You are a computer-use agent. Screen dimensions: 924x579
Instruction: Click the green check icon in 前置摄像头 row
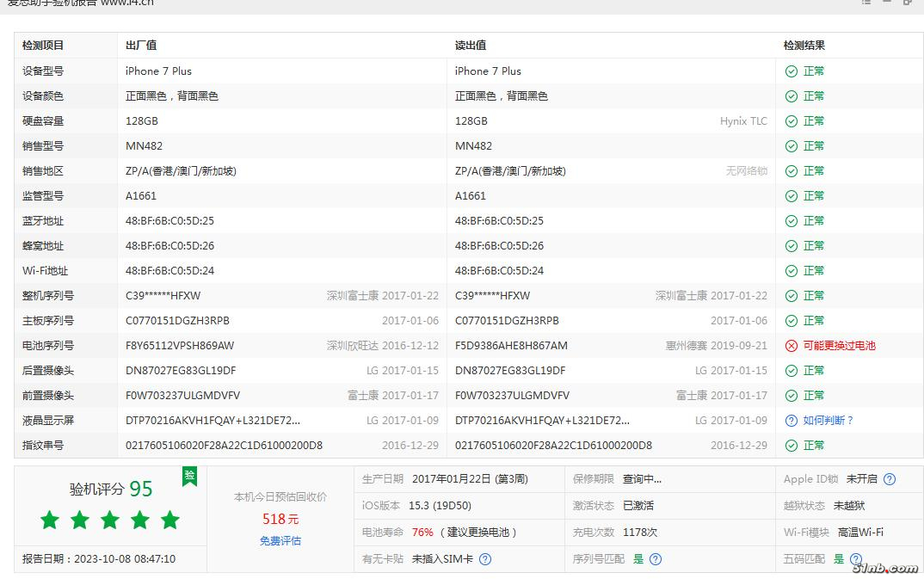(792, 396)
